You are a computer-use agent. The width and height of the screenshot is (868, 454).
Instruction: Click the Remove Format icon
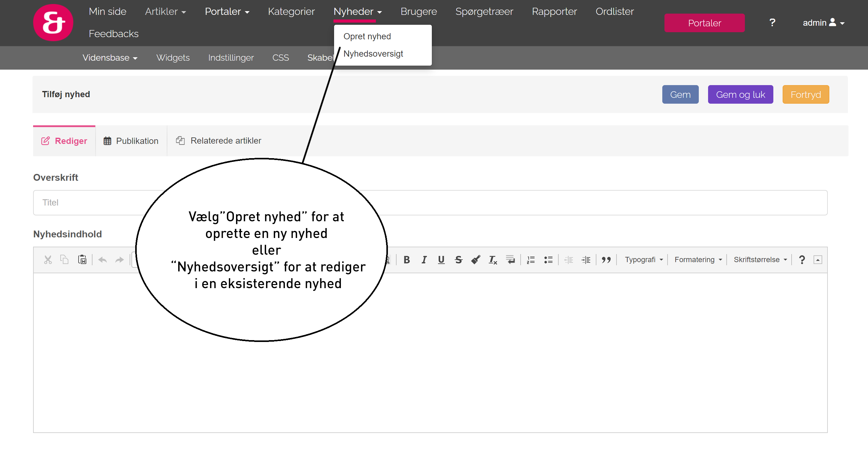493,260
